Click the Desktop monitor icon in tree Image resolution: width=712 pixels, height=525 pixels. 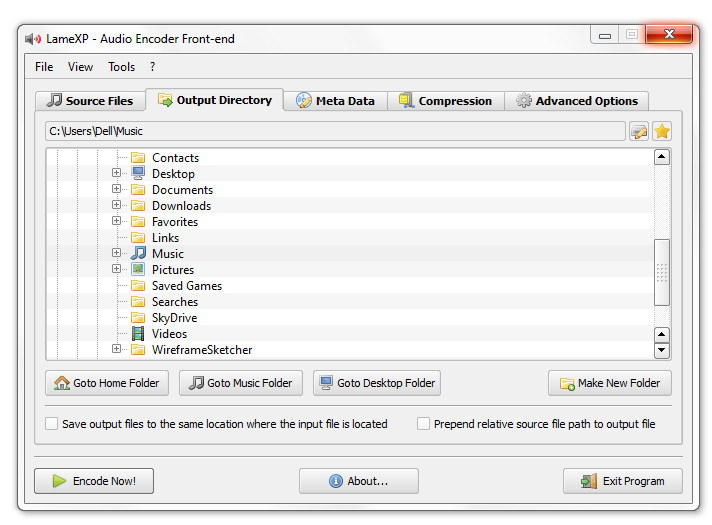pyautogui.click(x=138, y=173)
